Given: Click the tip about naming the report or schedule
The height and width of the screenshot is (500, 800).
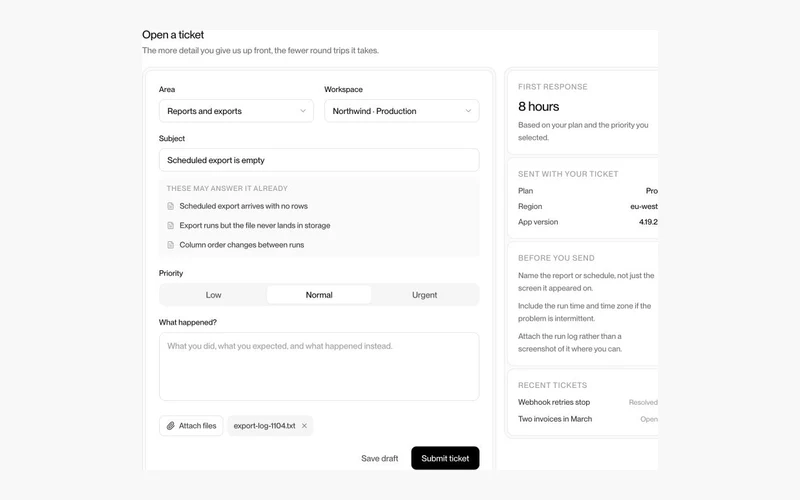Looking at the screenshot, I should [586, 282].
